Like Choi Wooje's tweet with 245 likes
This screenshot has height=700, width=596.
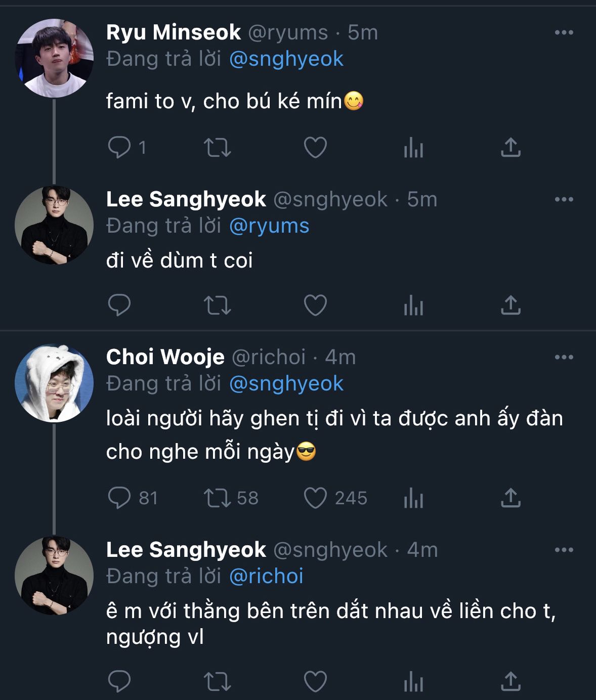click(315, 498)
